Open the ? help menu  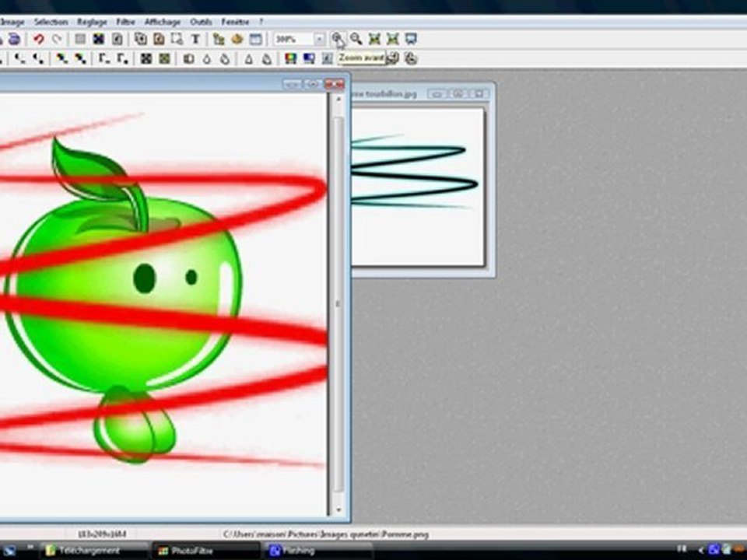pyautogui.click(x=261, y=22)
